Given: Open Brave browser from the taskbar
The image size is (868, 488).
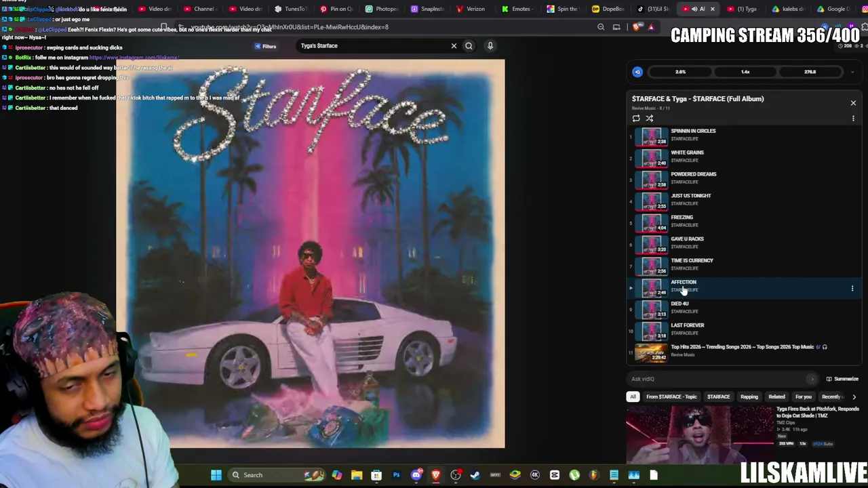Looking at the screenshot, I should point(436,475).
